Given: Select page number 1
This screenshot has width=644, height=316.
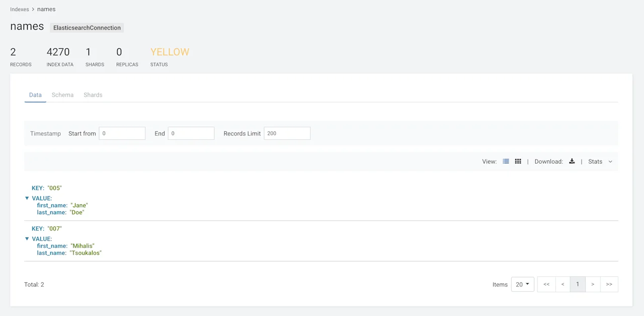Looking at the screenshot, I should 578,284.
